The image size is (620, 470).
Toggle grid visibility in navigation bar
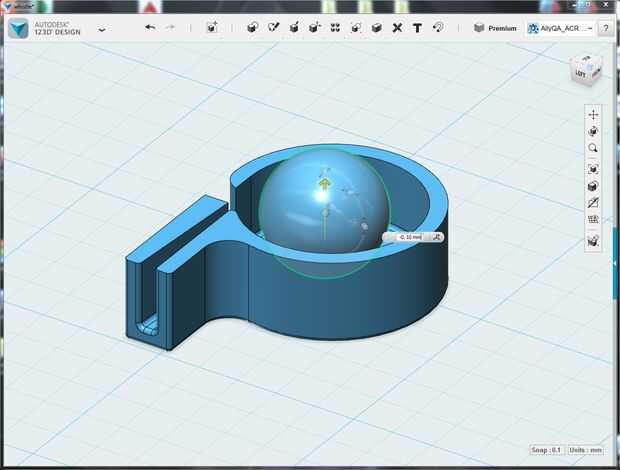[593, 219]
